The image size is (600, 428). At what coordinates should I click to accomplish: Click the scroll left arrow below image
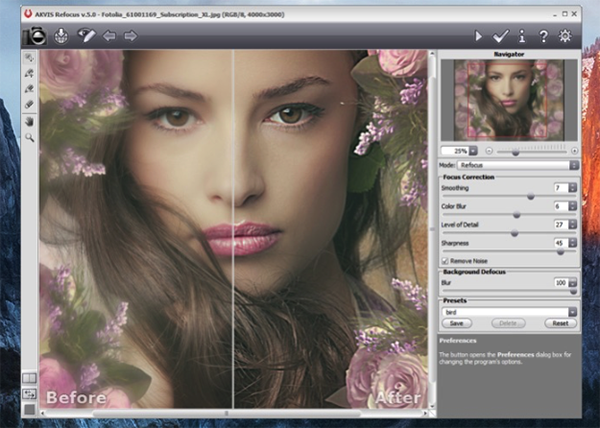42,413
